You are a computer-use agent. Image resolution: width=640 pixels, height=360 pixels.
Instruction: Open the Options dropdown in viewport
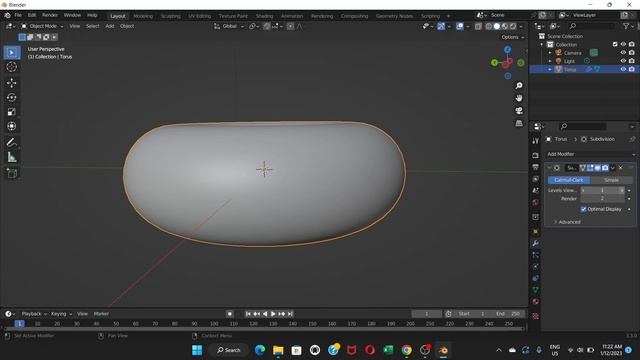click(x=513, y=37)
